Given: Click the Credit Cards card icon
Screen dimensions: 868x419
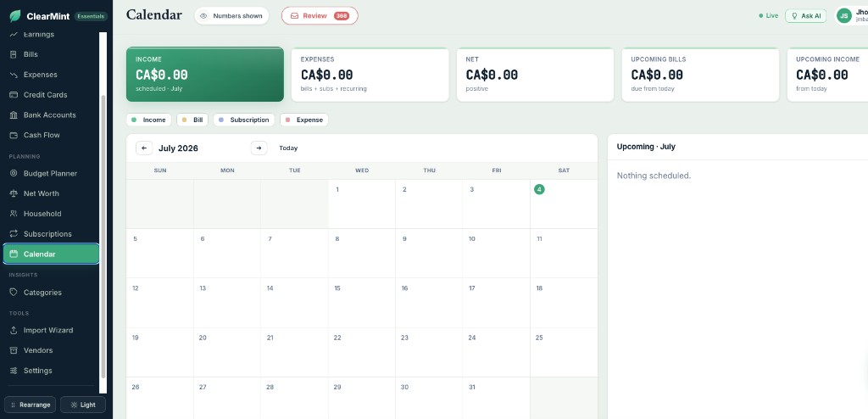Looking at the screenshot, I should coord(14,95).
